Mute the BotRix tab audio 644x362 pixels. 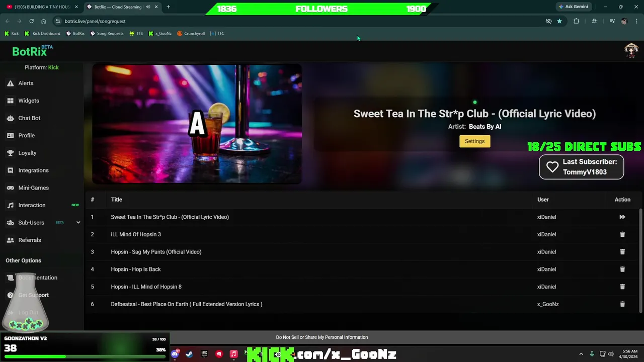(x=148, y=7)
